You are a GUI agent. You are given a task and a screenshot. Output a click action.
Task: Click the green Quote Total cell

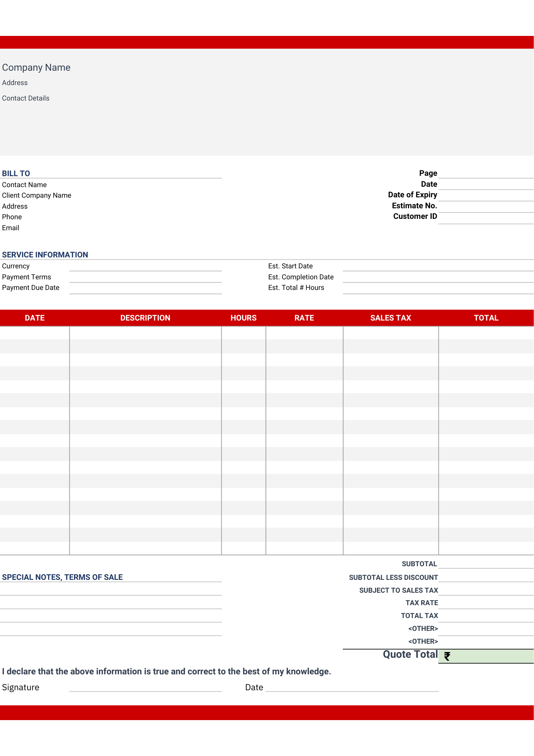tap(491, 656)
